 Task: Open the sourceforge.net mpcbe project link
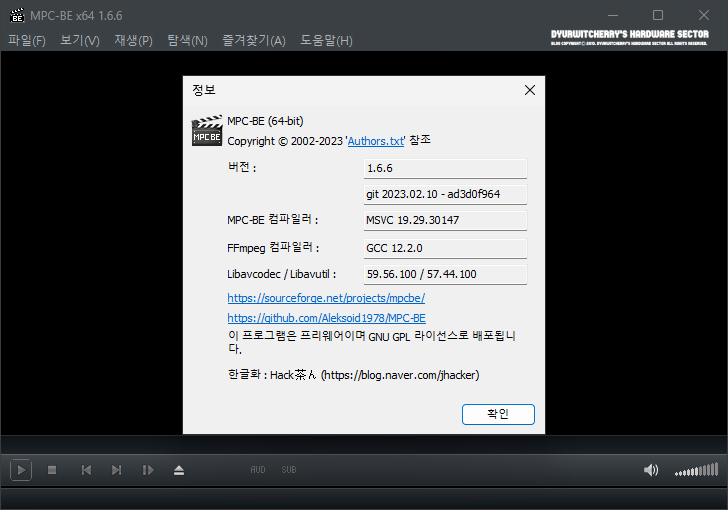coord(326,298)
